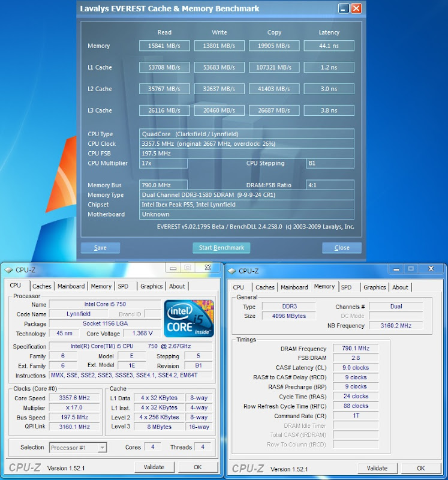Screen dimensions: 448x480
Task: Minimize the right CPU-Z window
Action: pyautogui.click(x=396, y=269)
